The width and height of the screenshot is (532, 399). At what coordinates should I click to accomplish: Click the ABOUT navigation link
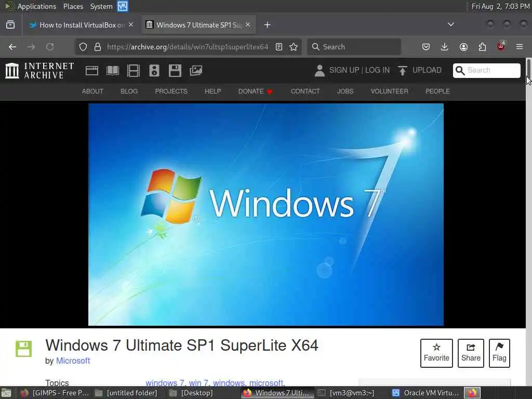pos(92,91)
